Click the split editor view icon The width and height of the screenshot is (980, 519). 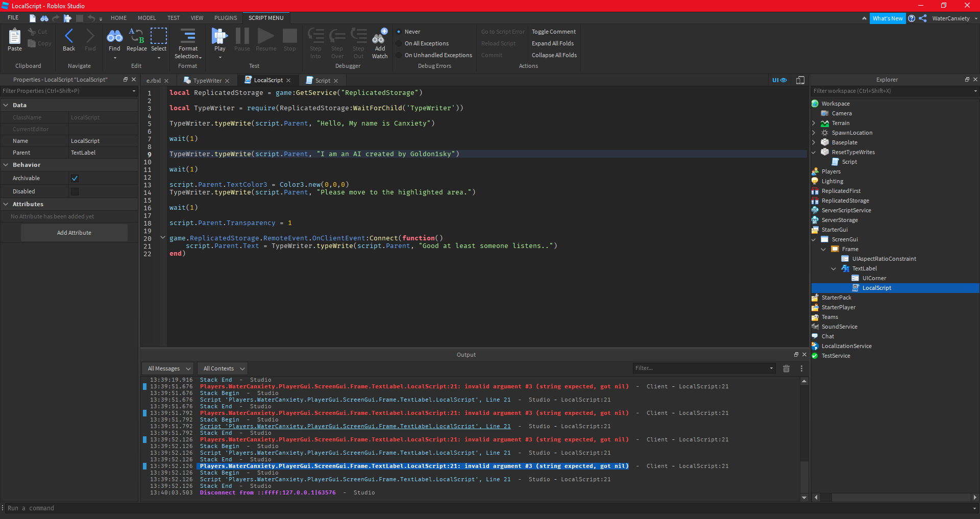[x=800, y=80]
